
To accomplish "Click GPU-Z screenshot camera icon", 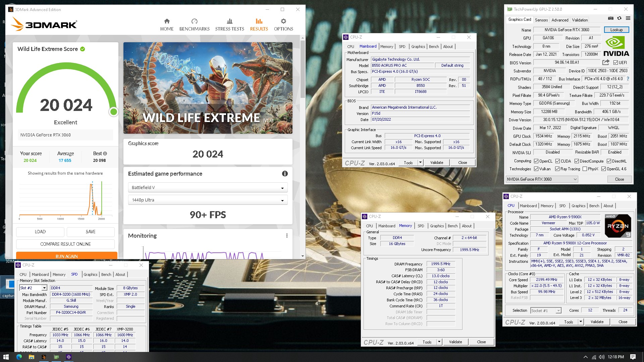I will pos(611,18).
